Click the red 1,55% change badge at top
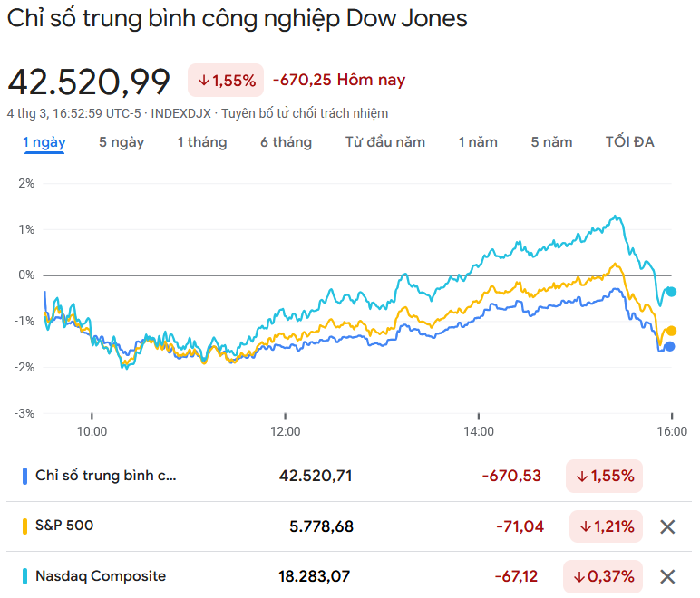This screenshot has width=700, height=598. point(226,81)
